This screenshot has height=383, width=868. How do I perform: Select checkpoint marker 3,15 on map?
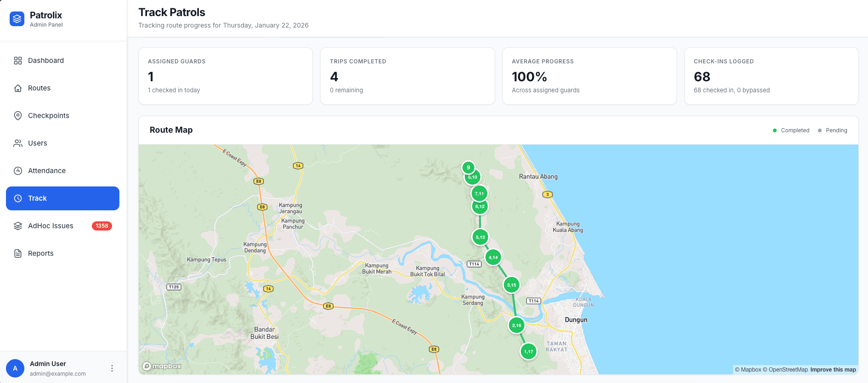tap(512, 285)
